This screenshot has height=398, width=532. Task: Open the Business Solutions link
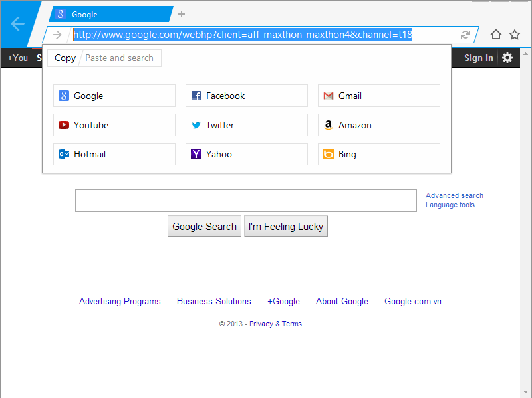point(213,301)
